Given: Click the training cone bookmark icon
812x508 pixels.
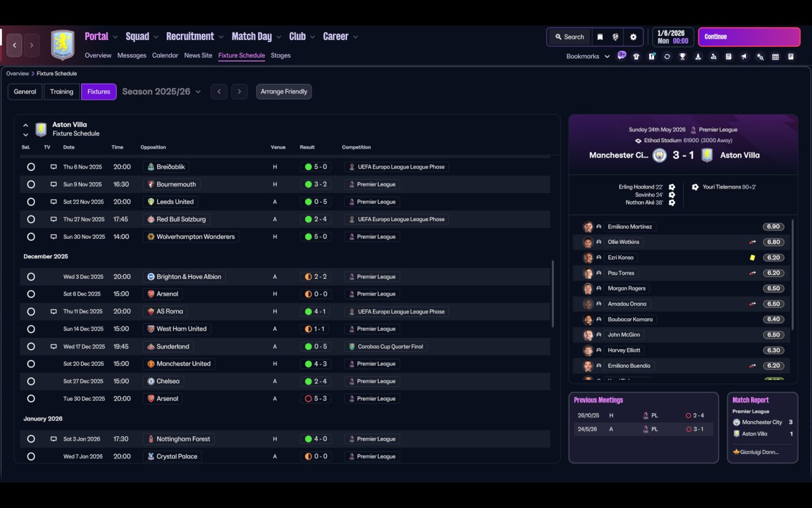Looking at the screenshot, I should [x=698, y=57].
